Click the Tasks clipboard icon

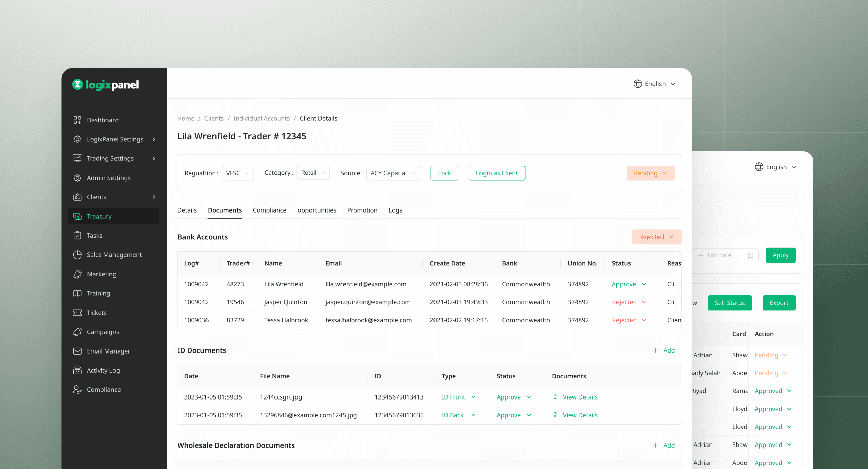[x=77, y=236]
